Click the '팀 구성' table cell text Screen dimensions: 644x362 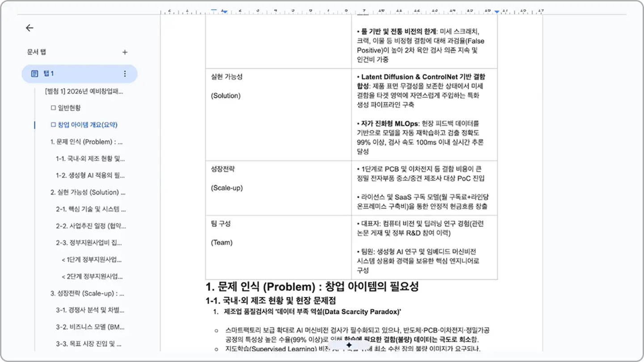point(220,223)
